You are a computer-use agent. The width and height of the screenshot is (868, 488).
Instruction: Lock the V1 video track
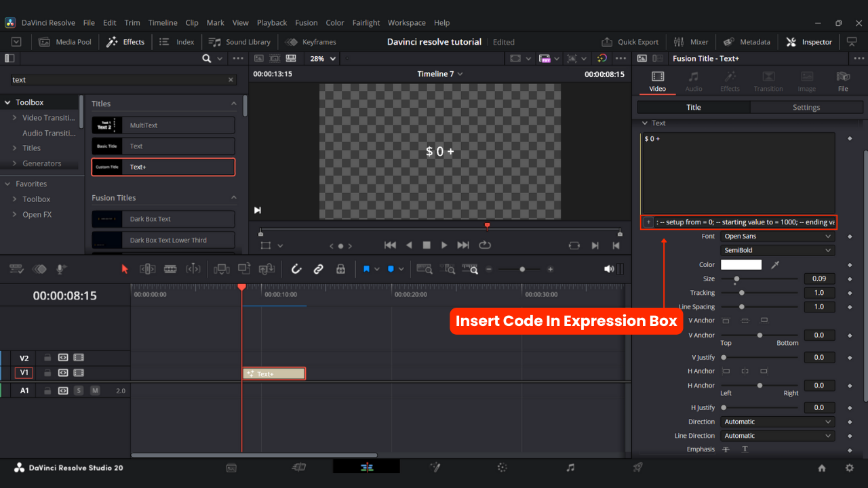(47, 373)
